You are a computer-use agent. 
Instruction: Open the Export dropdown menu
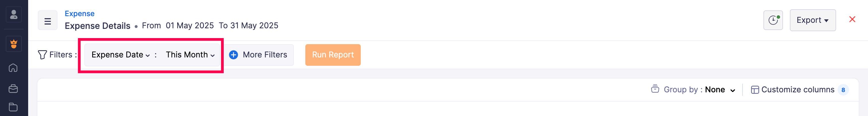pos(812,20)
